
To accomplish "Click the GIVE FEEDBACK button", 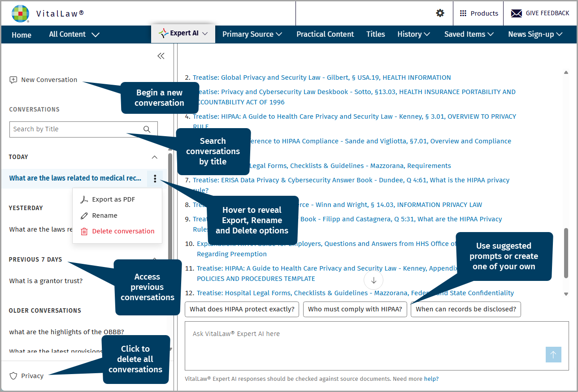I will [x=540, y=13].
